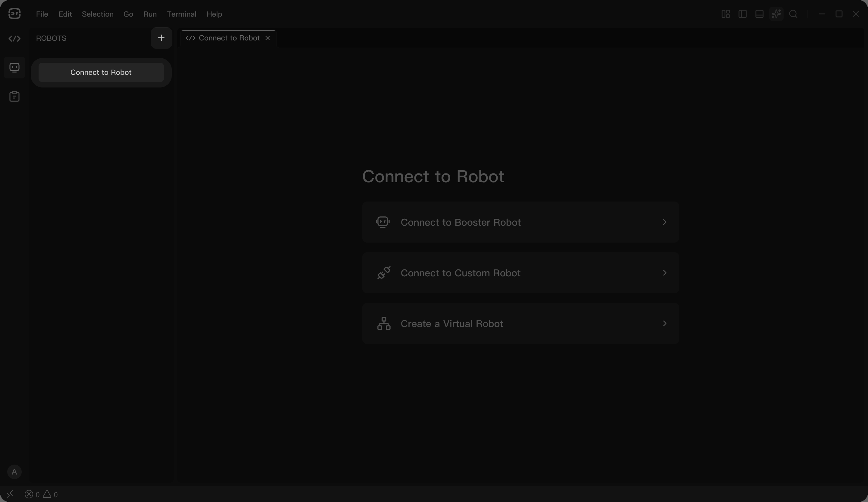Click the robot face icon on Booster row

383,222
